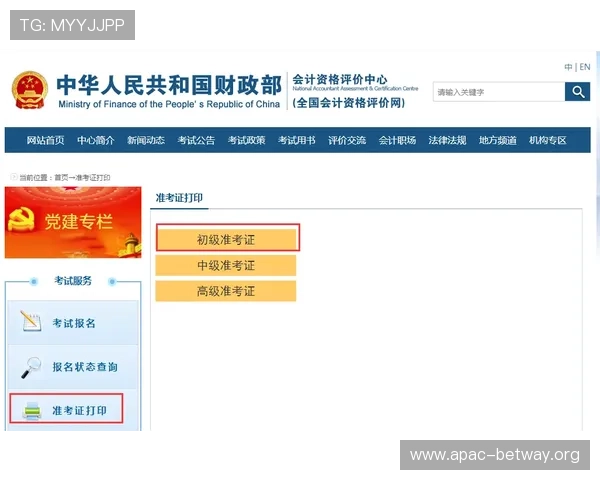Viewport: 600px width, 480px height.
Task: Click the 高级准考证 button
Action: point(226,291)
